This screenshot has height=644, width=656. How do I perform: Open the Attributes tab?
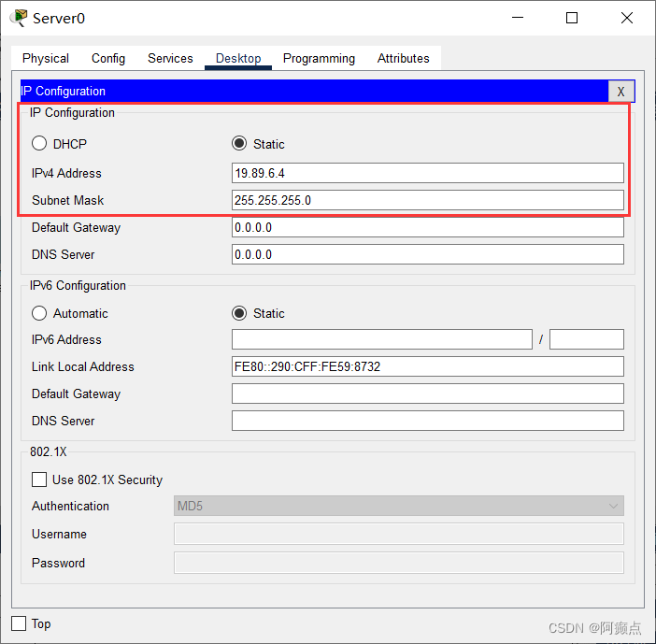tap(404, 58)
